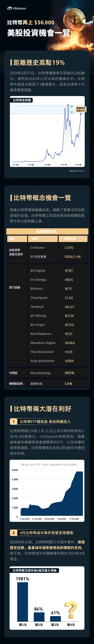Click the 比特幣歷次減半後6個月最大漲幅 label

click(x=34, y=570)
